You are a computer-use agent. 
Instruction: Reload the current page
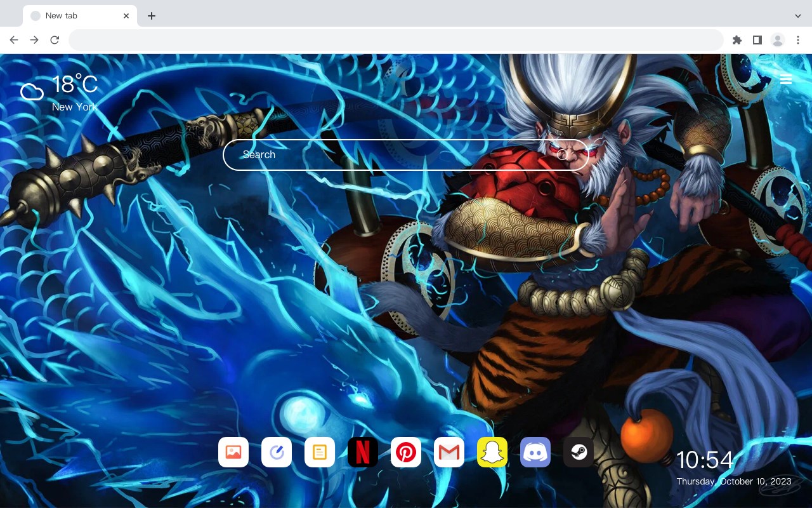(x=55, y=40)
